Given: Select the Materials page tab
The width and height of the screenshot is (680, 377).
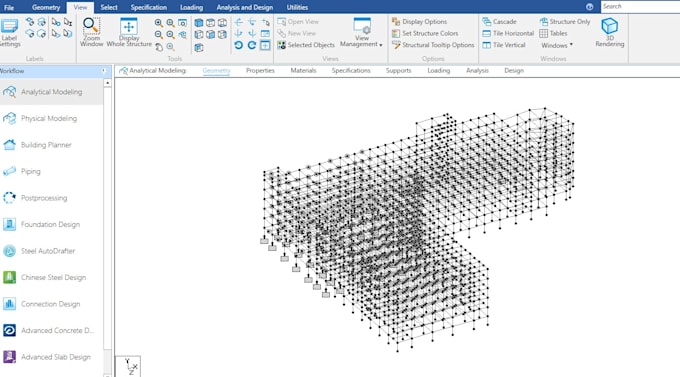Looking at the screenshot, I should [303, 71].
